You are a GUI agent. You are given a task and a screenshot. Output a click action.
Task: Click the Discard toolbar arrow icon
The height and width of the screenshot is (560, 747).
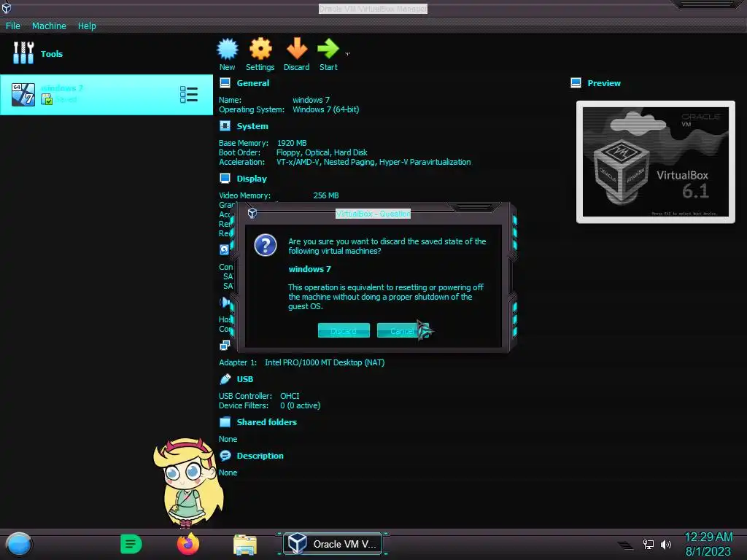[x=296, y=48]
